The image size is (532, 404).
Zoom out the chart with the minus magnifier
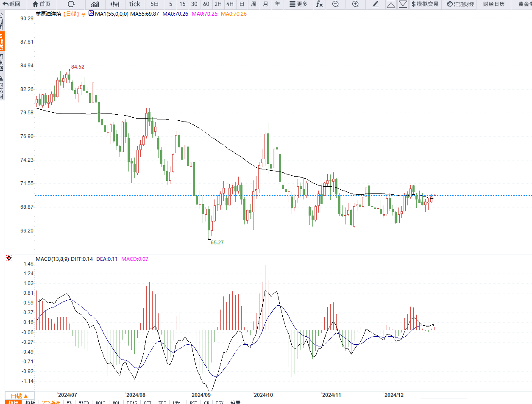[335, 4]
